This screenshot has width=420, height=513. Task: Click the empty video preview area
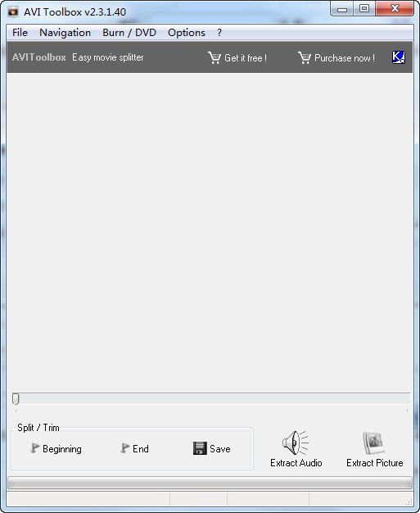(x=210, y=232)
